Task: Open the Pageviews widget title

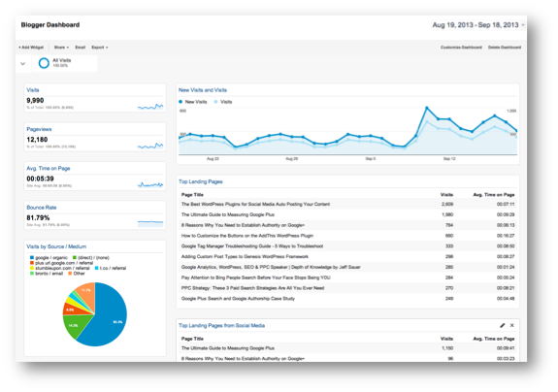Action: pyautogui.click(x=39, y=129)
